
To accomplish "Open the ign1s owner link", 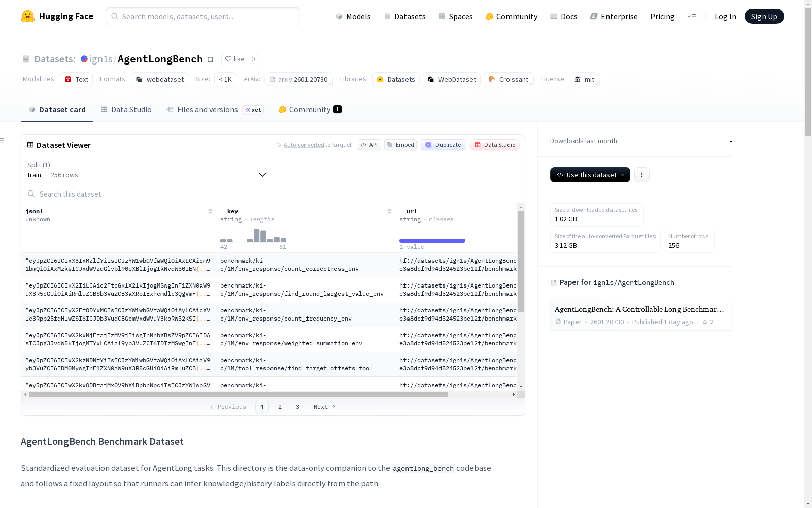I will click(x=101, y=59).
